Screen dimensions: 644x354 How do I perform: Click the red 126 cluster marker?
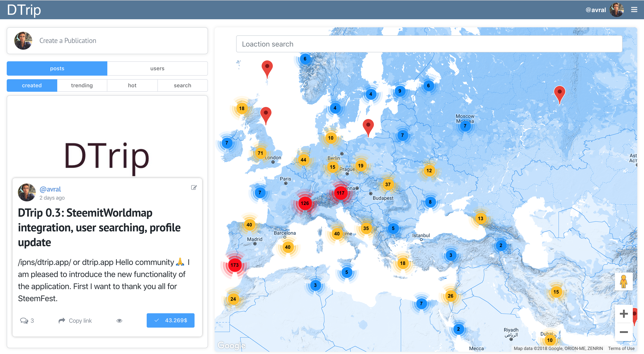(305, 203)
